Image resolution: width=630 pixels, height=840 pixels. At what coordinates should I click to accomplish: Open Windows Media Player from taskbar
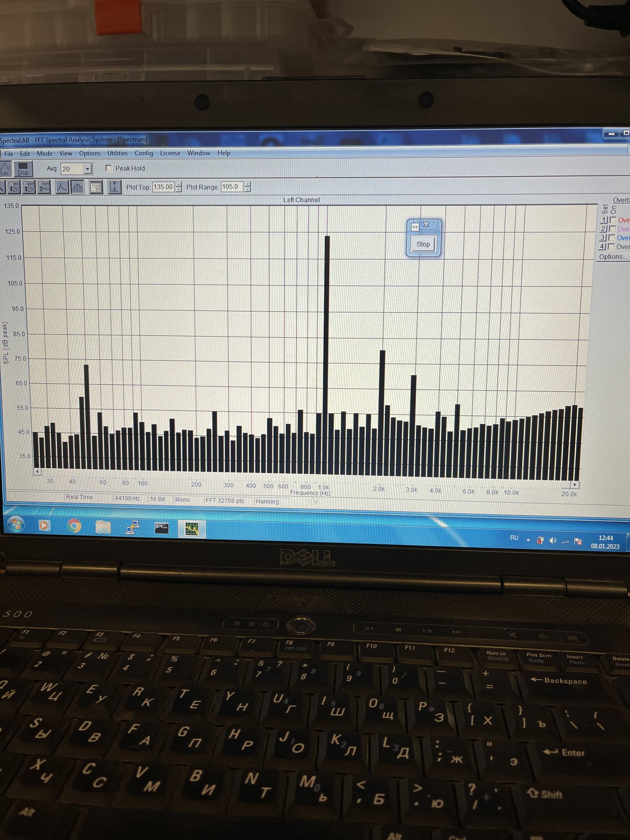[x=44, y=525]
